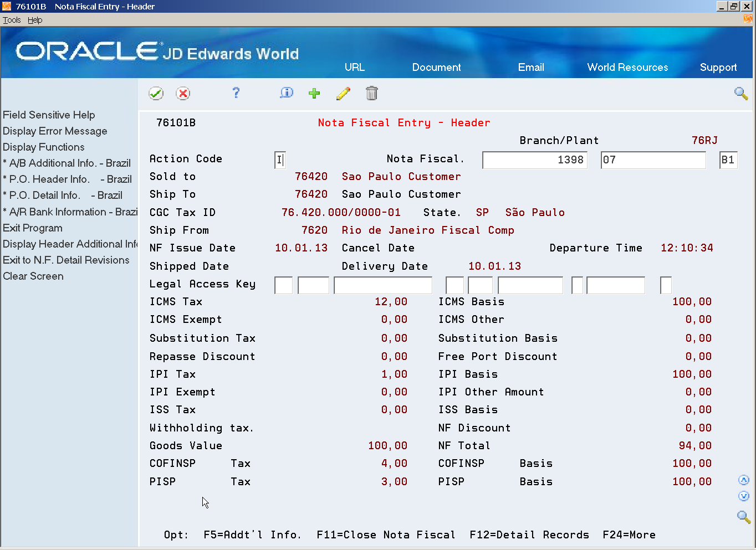Click F12=Detail Records function key
The width and height of the screenshot is (756, 550).
pyautogui.click(x=529, y=534)
